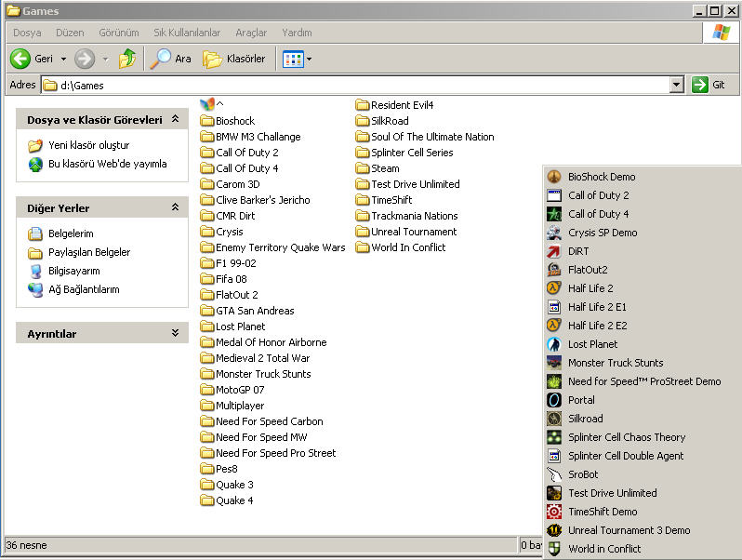Click the green Git go arrow

[699, 85]
